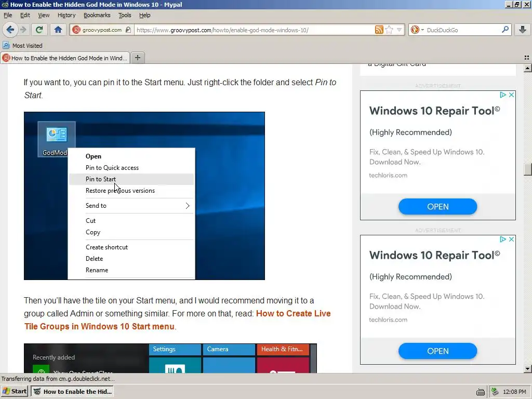This screenshot has height=399, width=532.
Task: Open the DuckDuckGo search engine dropdown
Action: pyautogui.click(x=417, y=30)
